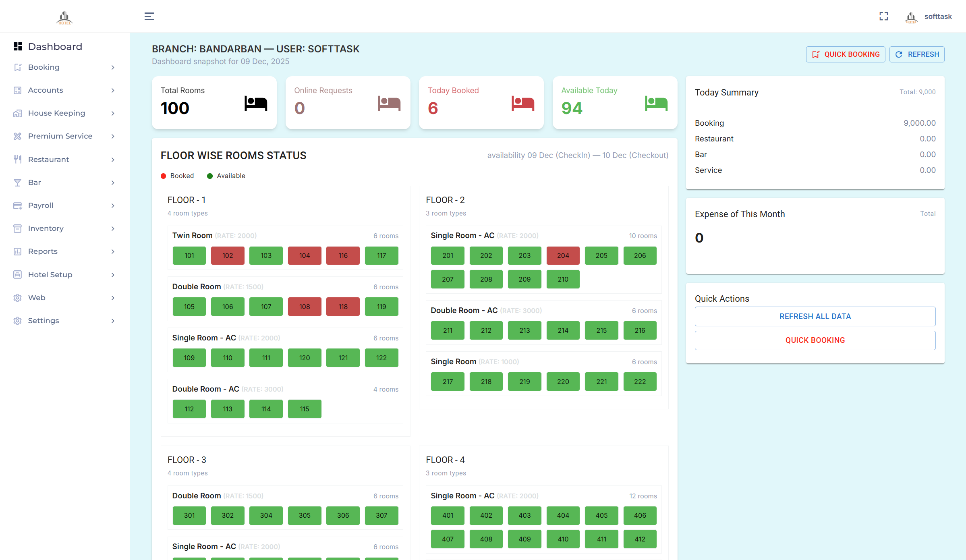Click the Bar cocktail glass icon
966x560 pixels.
pyautogui.click(x=17, y=183)
